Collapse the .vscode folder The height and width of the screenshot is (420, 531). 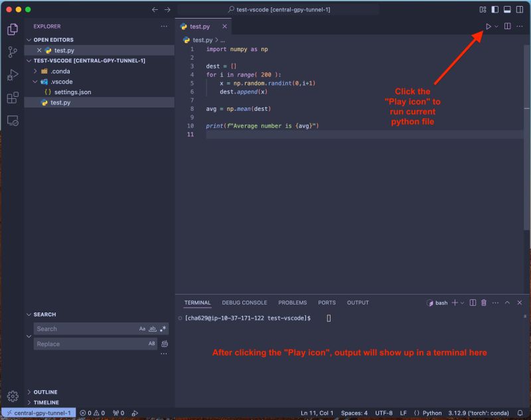pos(35,81)
